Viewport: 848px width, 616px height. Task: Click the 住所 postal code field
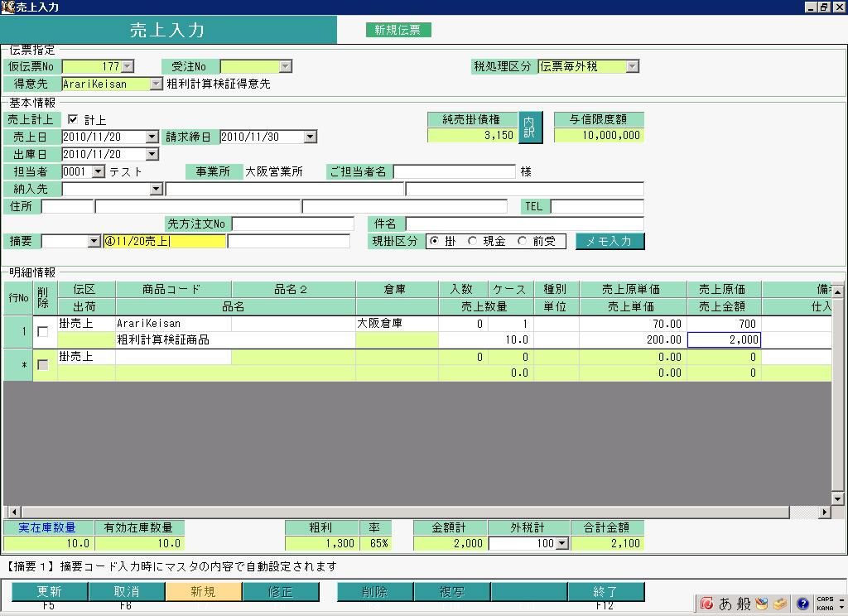68,206
